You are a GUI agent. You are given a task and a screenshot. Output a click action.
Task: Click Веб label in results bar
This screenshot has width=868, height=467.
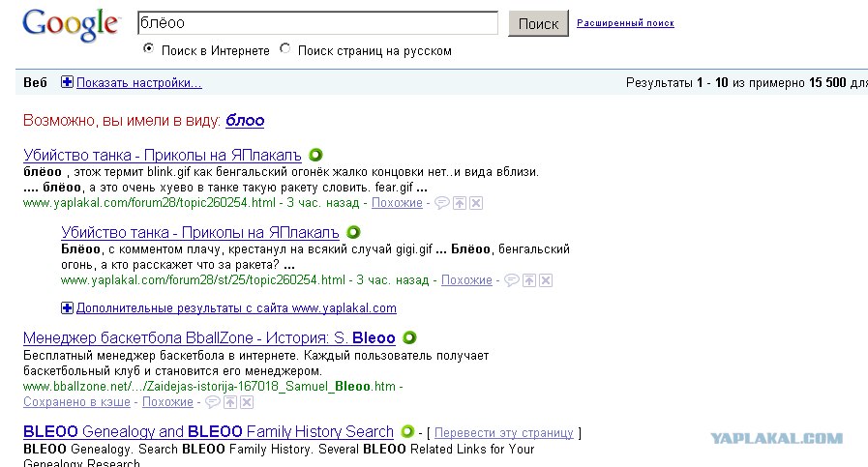(36, 82)
